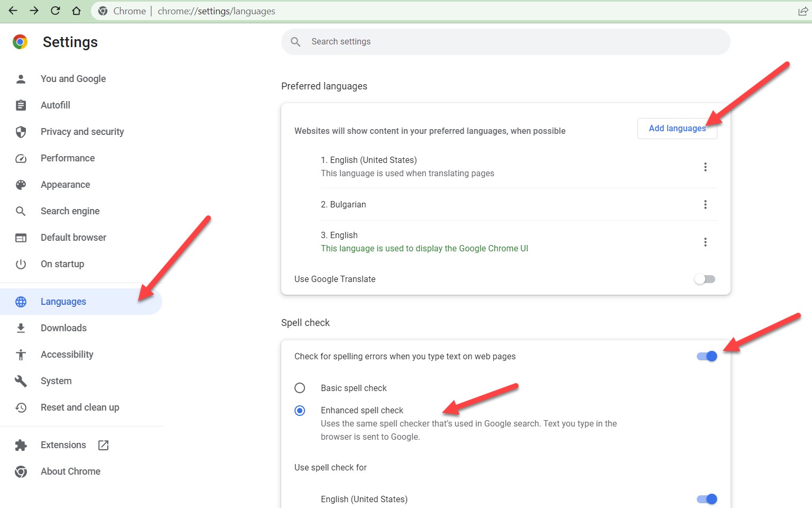Open About Chrome page
Screen dimensions: 812x508
[70, 471]
